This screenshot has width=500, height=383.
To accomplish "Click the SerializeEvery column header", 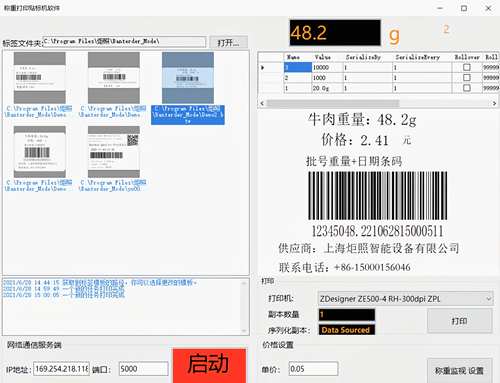I will pyautogui.click(x=422, y=57).
